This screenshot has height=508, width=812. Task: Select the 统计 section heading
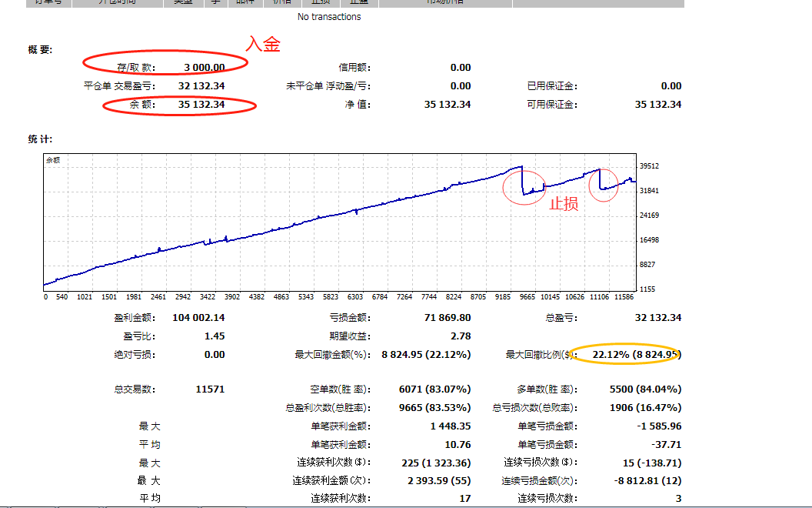pos(41,139)
